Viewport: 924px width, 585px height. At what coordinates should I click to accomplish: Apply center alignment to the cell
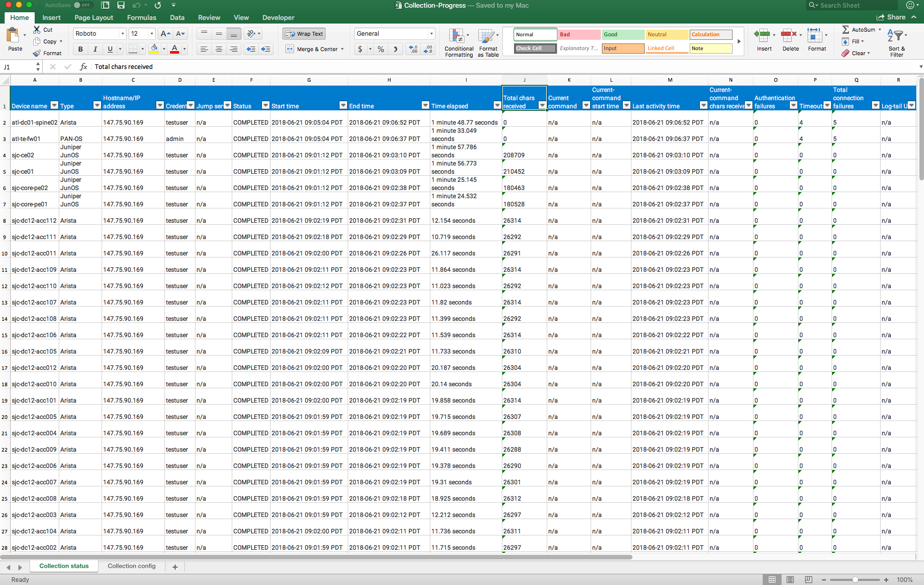point(219,49)
